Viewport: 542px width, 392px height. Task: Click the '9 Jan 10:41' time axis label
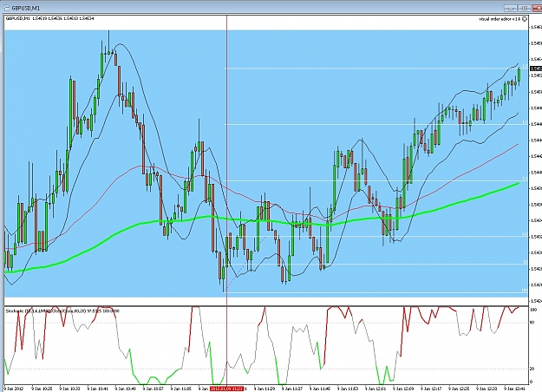(97, 389)
